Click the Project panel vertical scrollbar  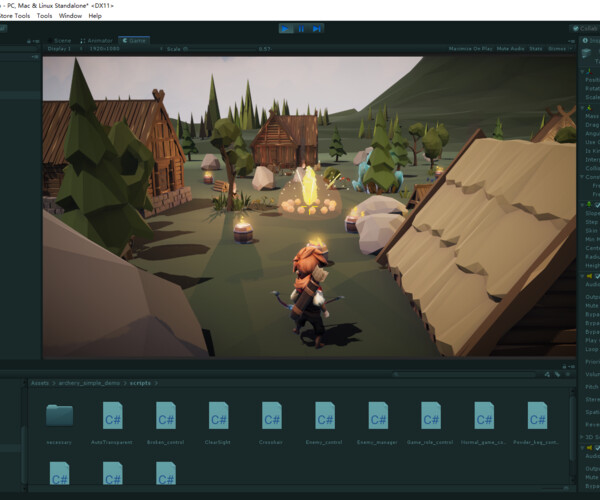tap(572, 427)
